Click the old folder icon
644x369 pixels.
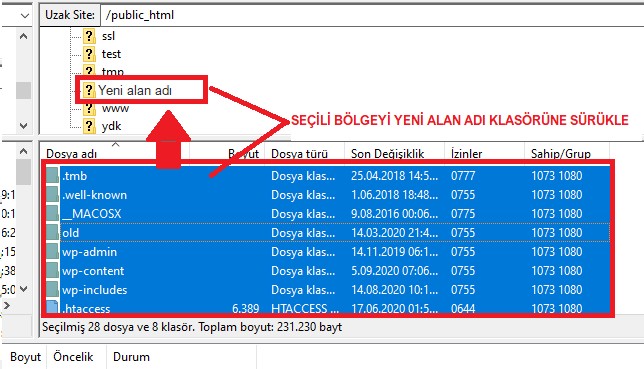click(52, 233)
